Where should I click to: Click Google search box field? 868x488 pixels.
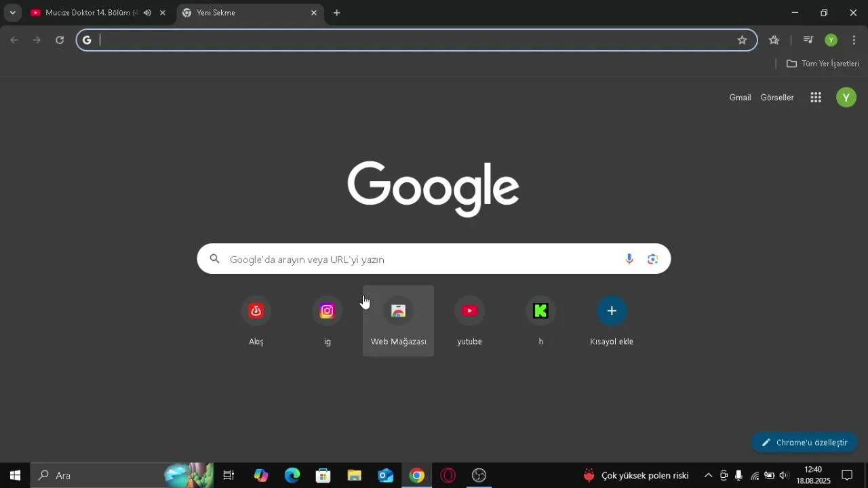click(434, 259)
